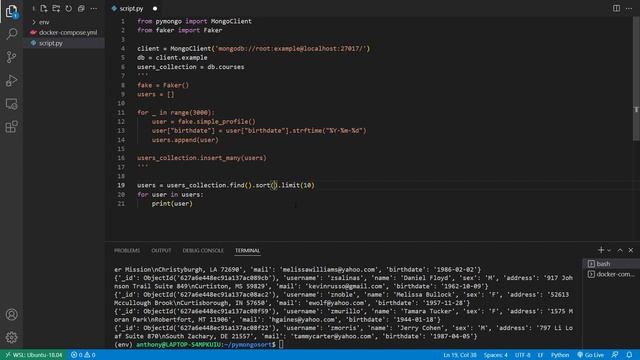This screenshot has width=640, height=360.
Task: Click 'users_collection = db.courses' line
Action: tap(191, 67)
